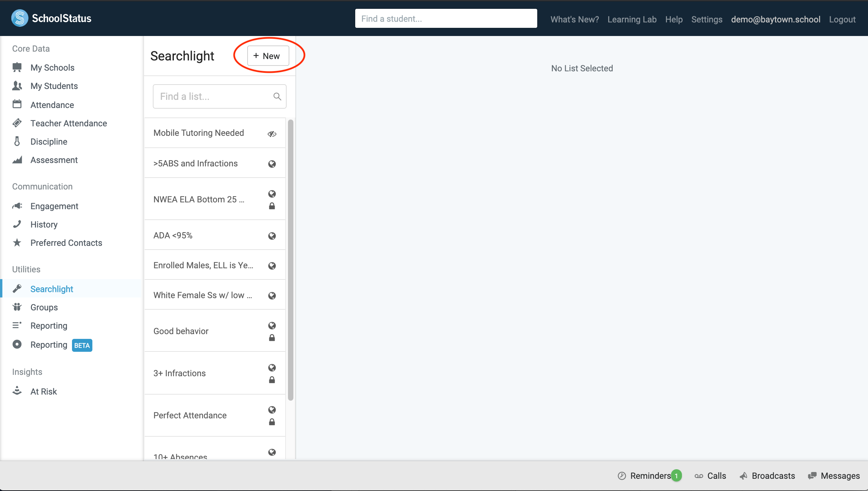Open Help in the top bar
The width and height of the screenshot is (868, 491).
point(674,19)
